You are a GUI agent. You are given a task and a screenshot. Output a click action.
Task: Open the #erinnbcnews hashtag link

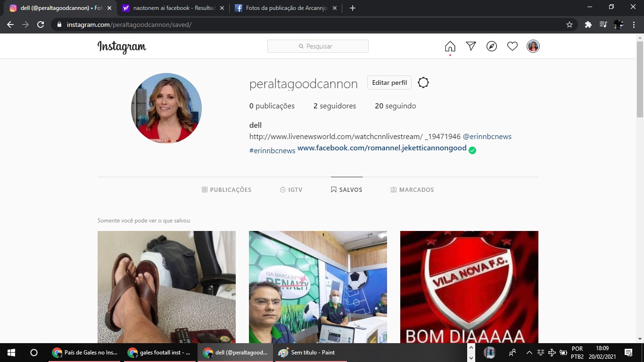(272, 150)
